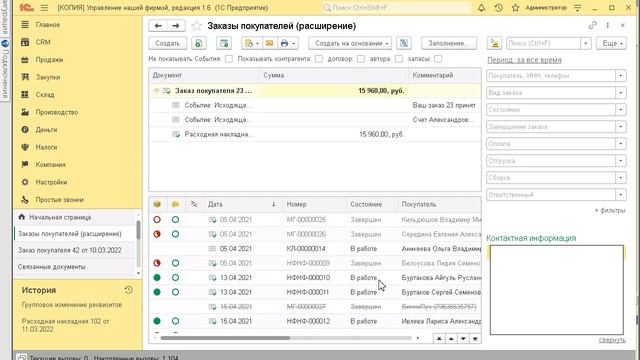Expand the Состояние filter dropdown
The image size is (640, 360).
point(620,110)
